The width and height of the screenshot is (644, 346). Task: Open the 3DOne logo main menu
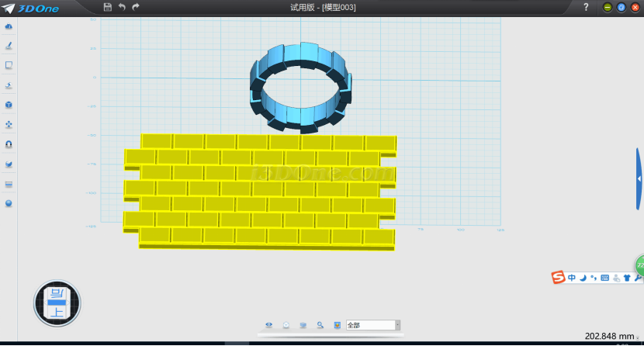pos(31,7)
